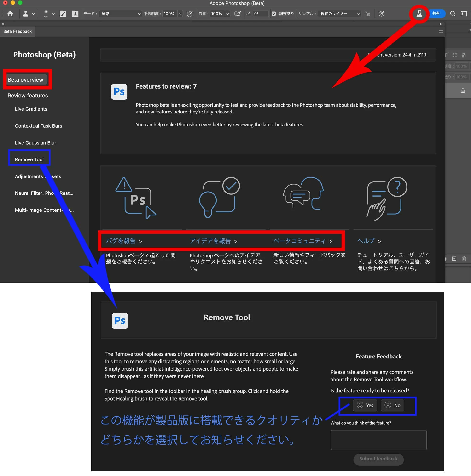Open the brush settings panel icon
The height and width of the screenshot is (476, 471).
point(63,14)
